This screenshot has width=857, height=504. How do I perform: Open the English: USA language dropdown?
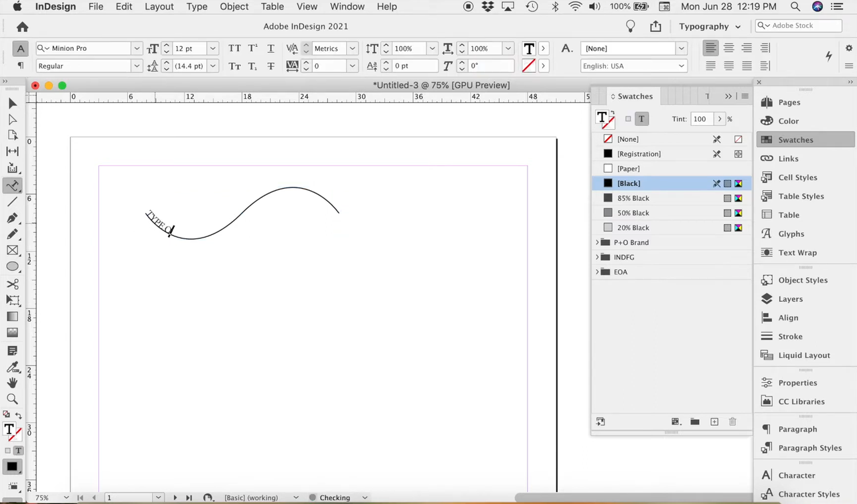point(681,66)
